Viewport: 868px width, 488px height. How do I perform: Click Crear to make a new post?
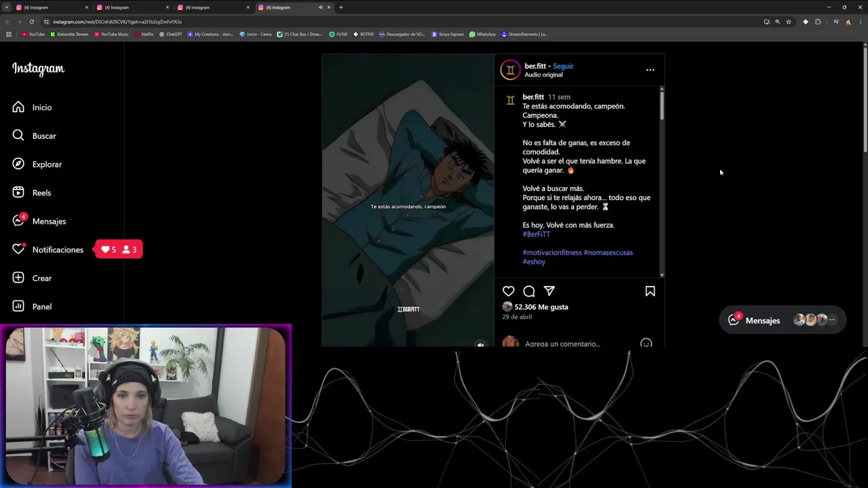coord(32,278)
